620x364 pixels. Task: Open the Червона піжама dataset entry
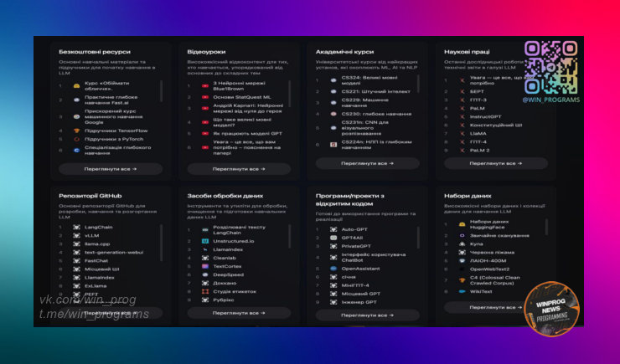pyautogui.click(x=493, y=252)
